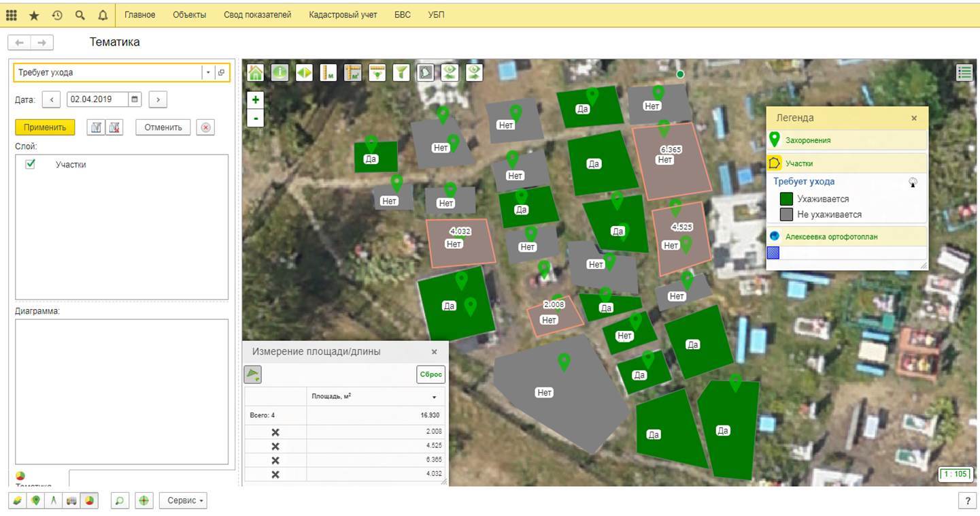Click the eye with left arrow icon
This screenshot has width=980, height=516.
pos(450,72)
